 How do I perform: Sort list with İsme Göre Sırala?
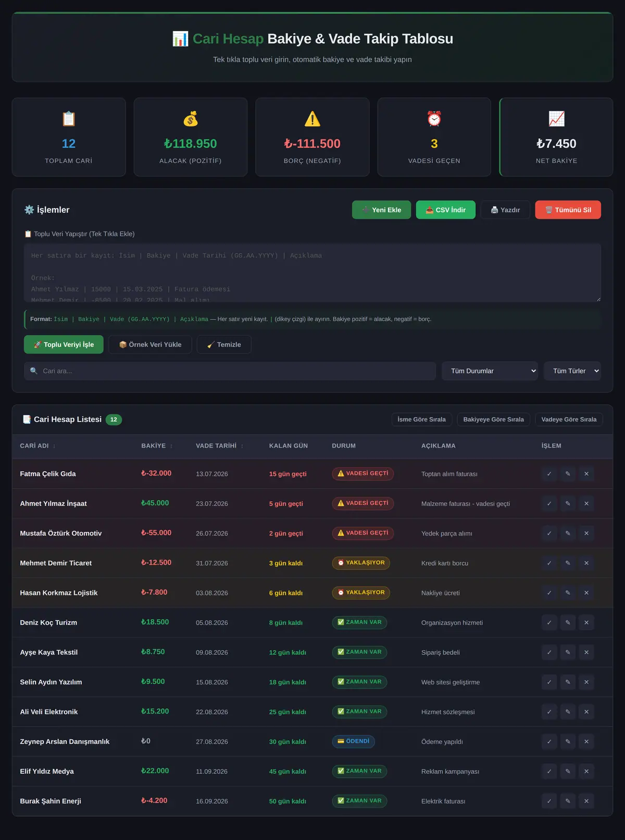tap(422, 419)
